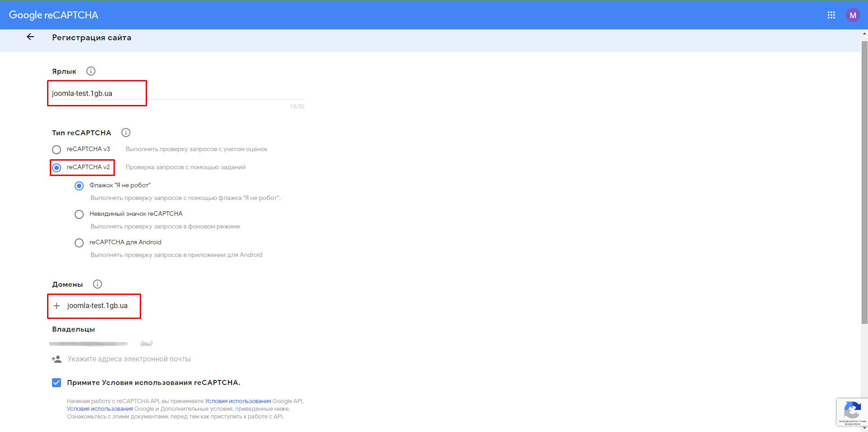The width and height of the screenshot is (868, 432).
Task: Show info about Тип reCAPTCHA
Action: pyautogui.click(x=126, y=133)
